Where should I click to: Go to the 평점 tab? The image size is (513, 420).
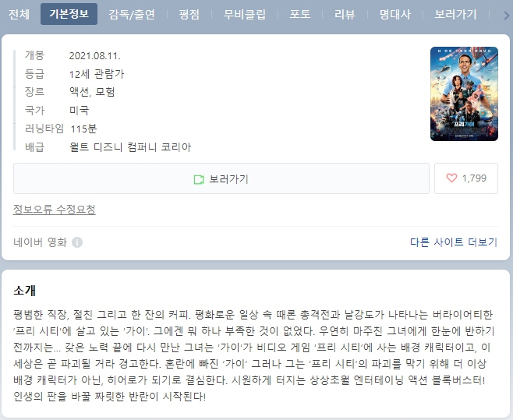(x=189, y=14)
